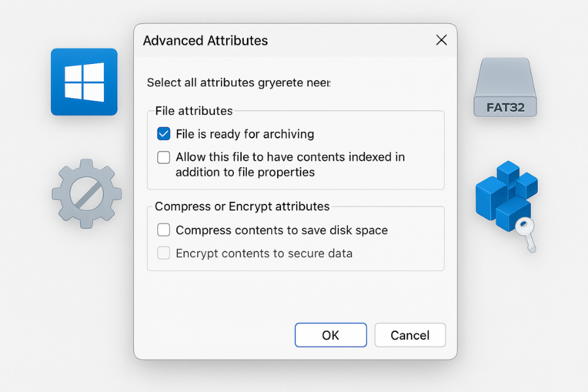Click the disabled Encrypt contents checkbox
Image resolution: width=588 pixels, height=392 pixels.
pos(163,253)
